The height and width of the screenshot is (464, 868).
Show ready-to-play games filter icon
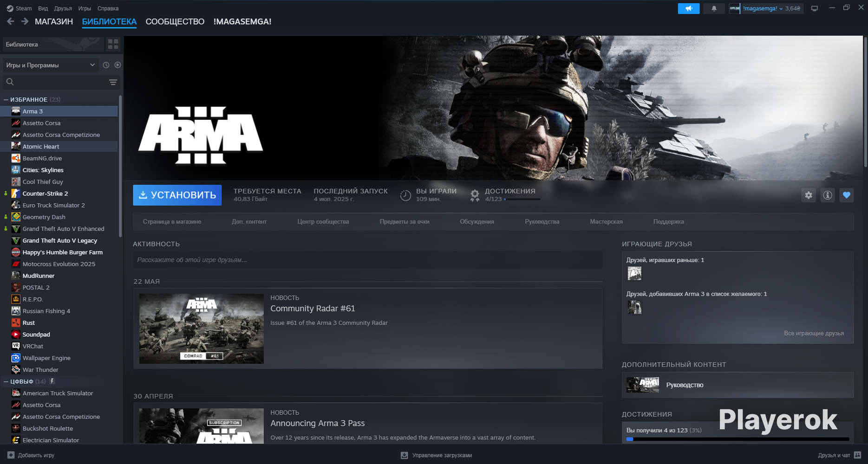click(x=117, y=65)
